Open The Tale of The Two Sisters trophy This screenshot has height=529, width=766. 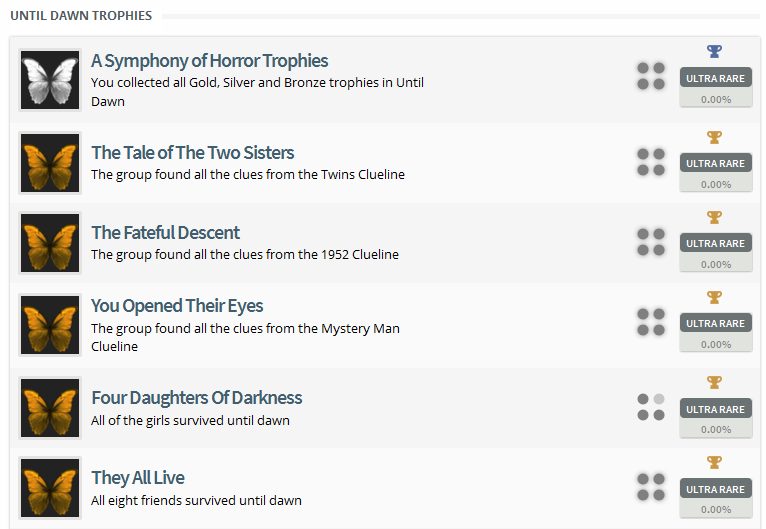[x=192, y=153]
